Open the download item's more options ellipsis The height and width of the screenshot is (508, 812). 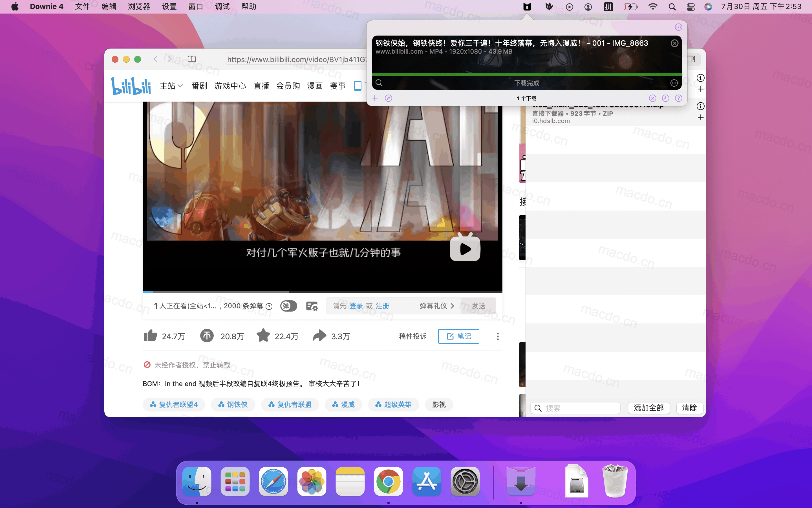(x=674, y=83)
